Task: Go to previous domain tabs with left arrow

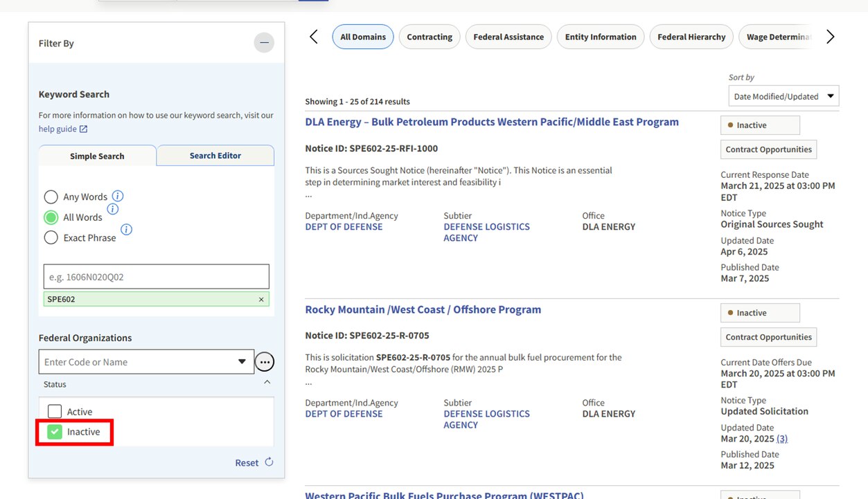Action: click(x=314, y=37)
